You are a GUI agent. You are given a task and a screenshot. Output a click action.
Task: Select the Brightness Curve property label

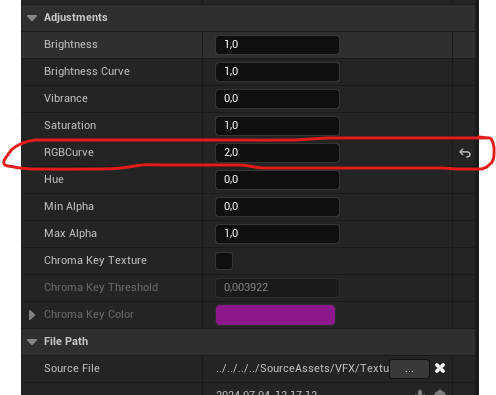point(87,71)
